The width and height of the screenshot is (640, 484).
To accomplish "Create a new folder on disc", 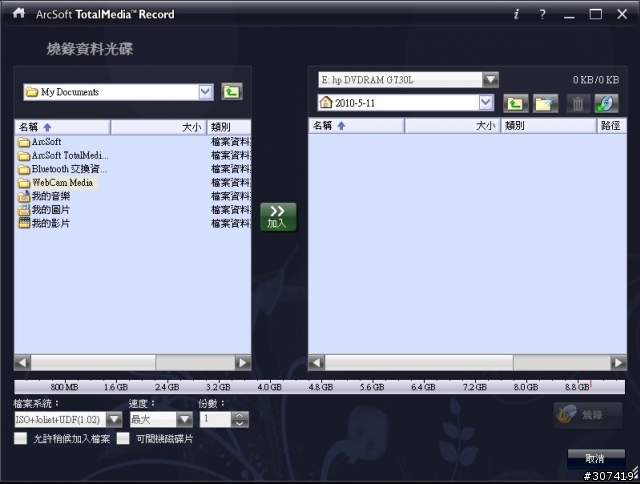I will (x=546, y=103).
